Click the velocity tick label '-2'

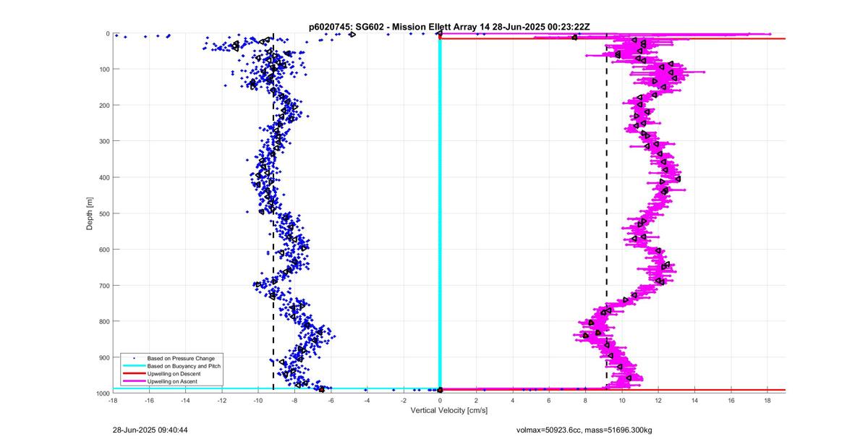[404, 400]
